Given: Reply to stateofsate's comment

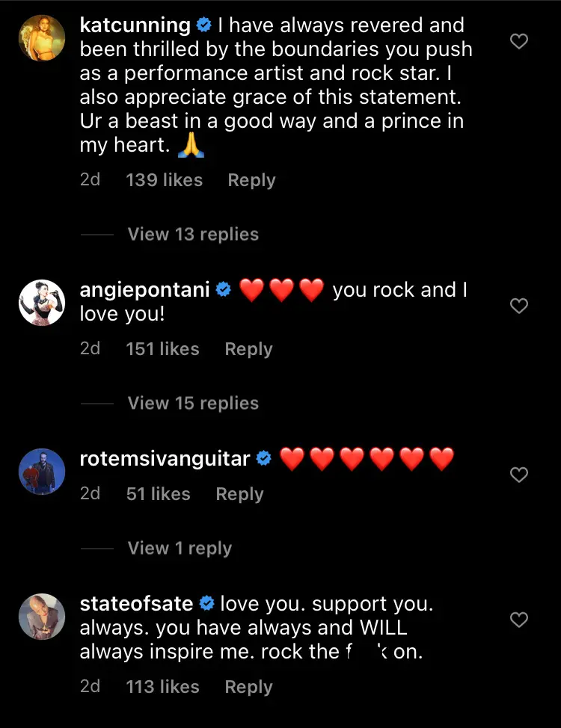Looking at the screenshot, I should [248, 687].
